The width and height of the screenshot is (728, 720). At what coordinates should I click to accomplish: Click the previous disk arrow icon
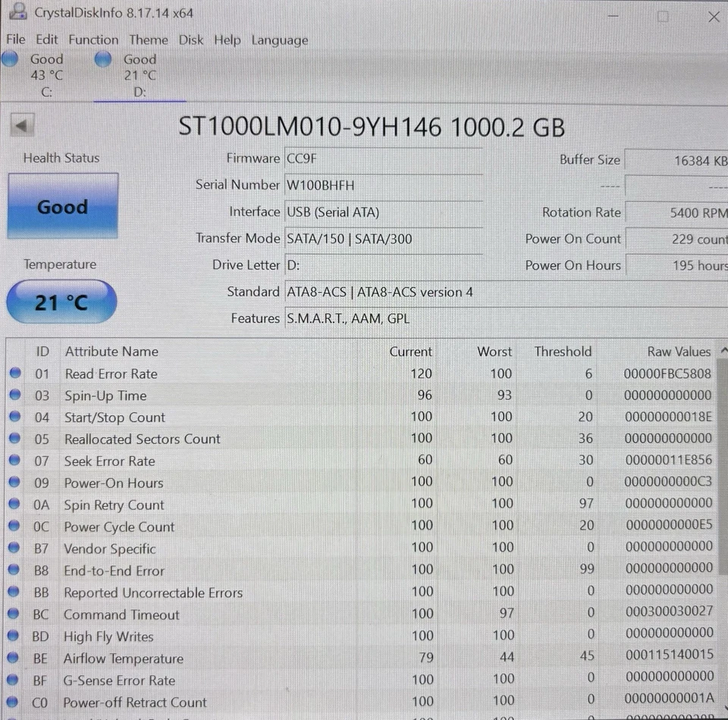pyautogui.click(x=22, y=124)
